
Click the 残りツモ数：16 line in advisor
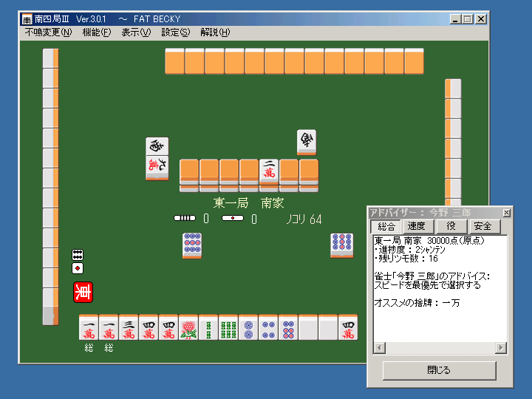tap(406, 259)
